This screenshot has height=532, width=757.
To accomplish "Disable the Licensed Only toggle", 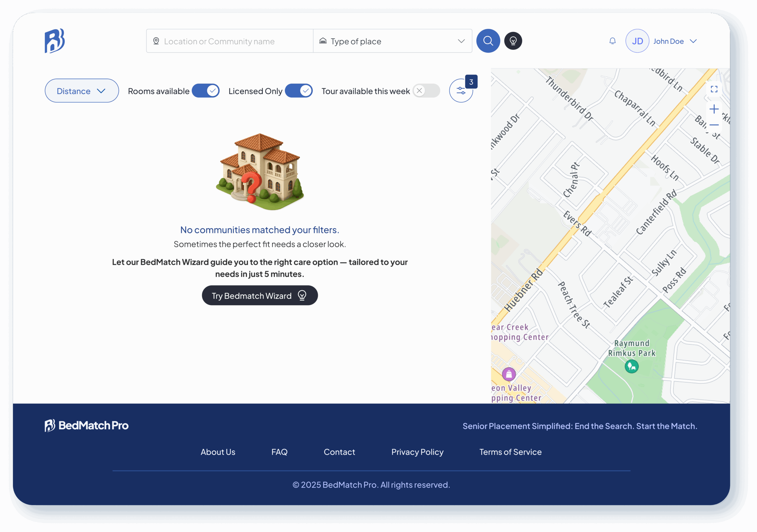I will (x=299, y=91).
